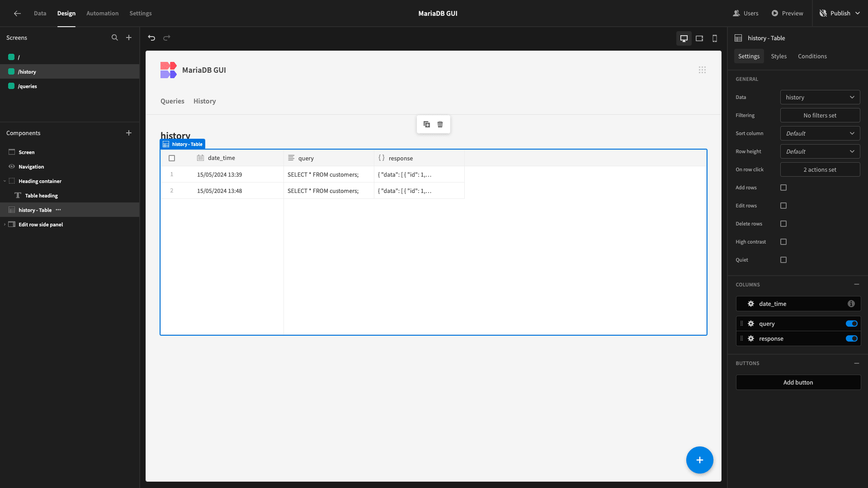This screenshot has width=868, height=488.
Task: Switch to the Automation tab
Action: point(103,14)
